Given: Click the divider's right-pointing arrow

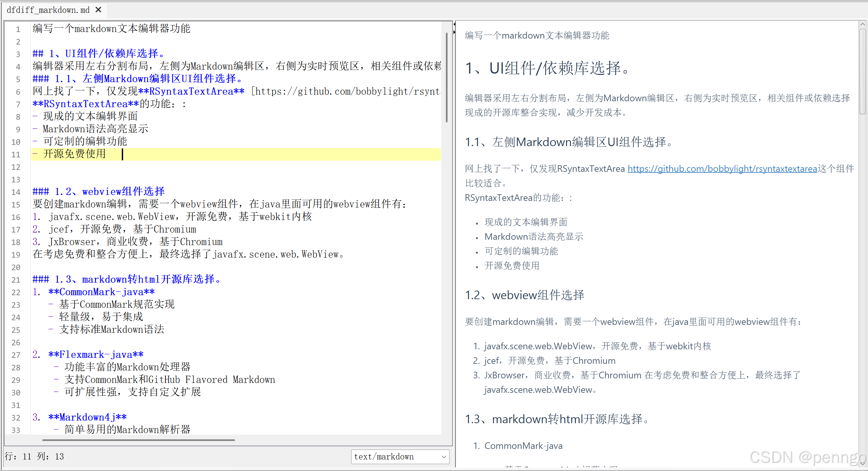Looking at the screenshot, I should [x=454, y=32].
